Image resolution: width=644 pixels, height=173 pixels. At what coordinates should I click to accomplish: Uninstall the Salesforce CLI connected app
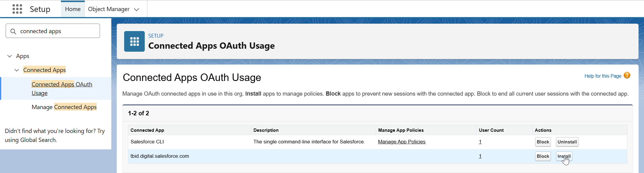pos(567,142)
